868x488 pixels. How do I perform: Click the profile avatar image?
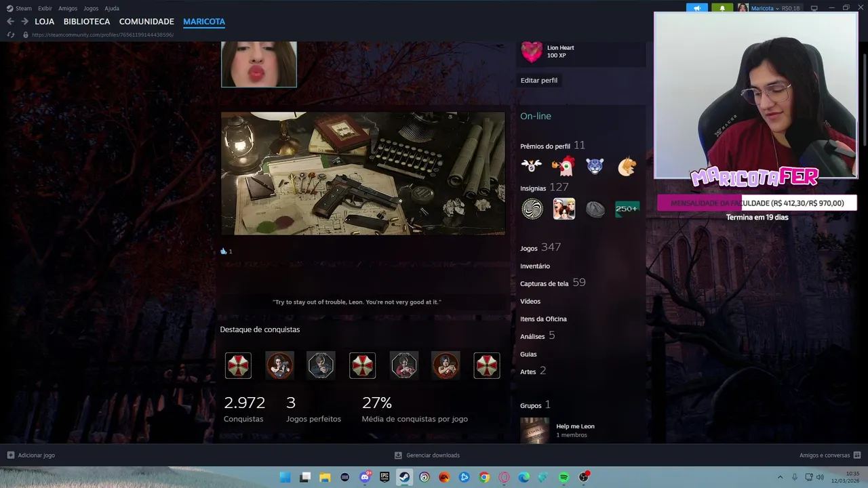pyautogui.click(x=259, y=64)
